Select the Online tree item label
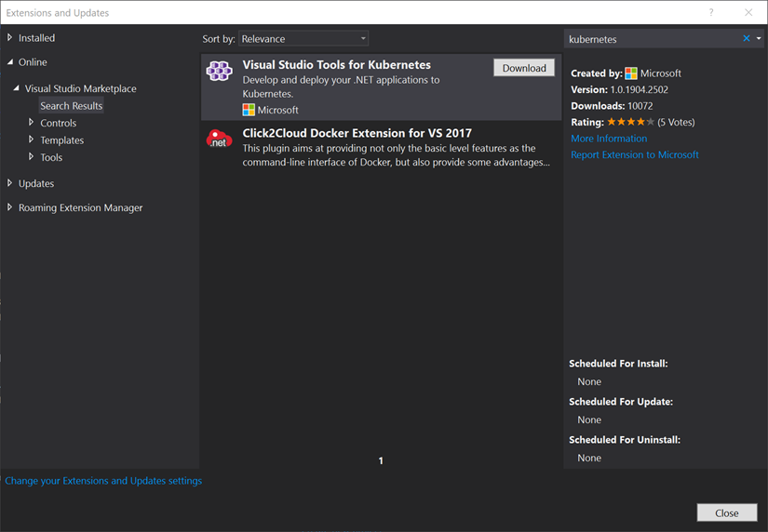Screen dimensions: 768x532 click(x=33, y=62)
